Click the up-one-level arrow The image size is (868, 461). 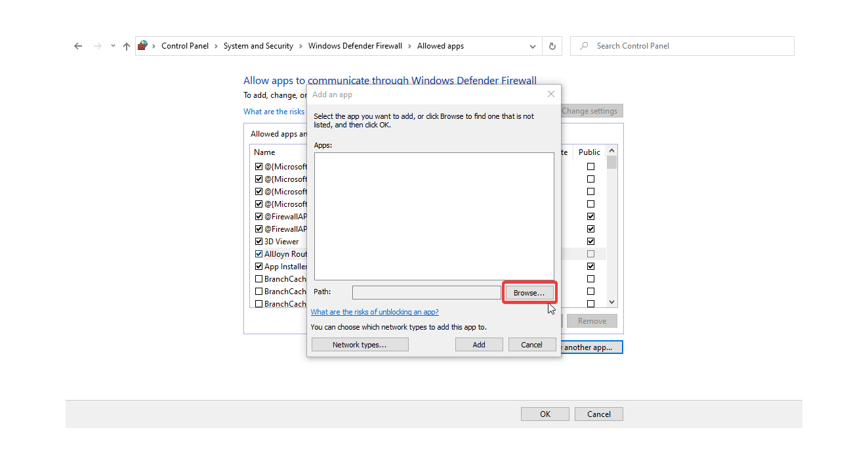pyautogui.click(x=127, y=46)
